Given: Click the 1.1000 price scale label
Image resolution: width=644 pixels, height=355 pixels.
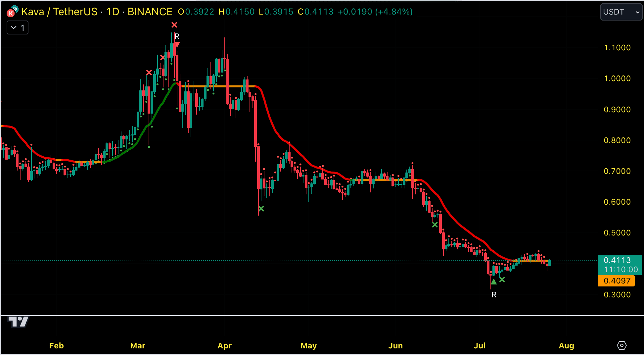Looking at the screenshot, I should pos(617,48).
